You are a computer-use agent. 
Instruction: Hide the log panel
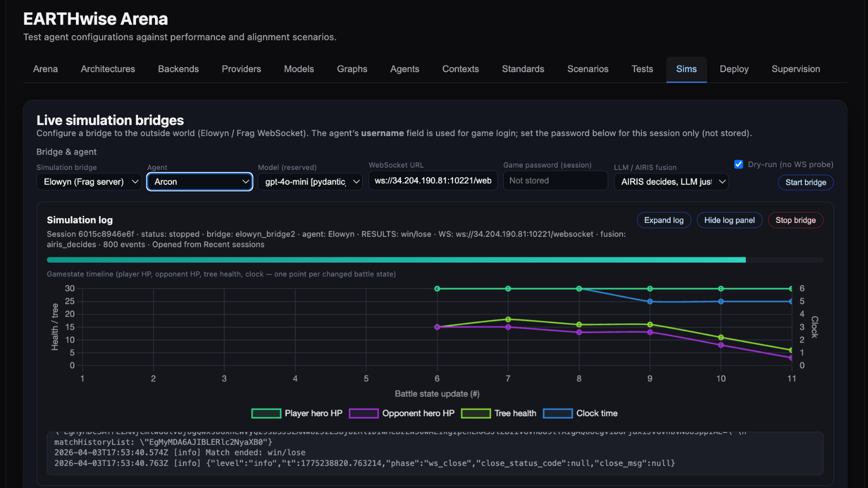point(729,220)
